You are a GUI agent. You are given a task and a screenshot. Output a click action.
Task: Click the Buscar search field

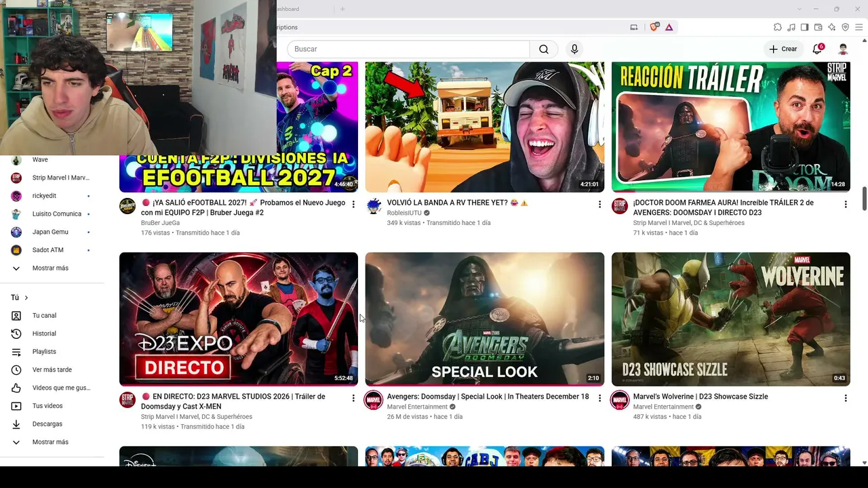[x=408, y=49]
